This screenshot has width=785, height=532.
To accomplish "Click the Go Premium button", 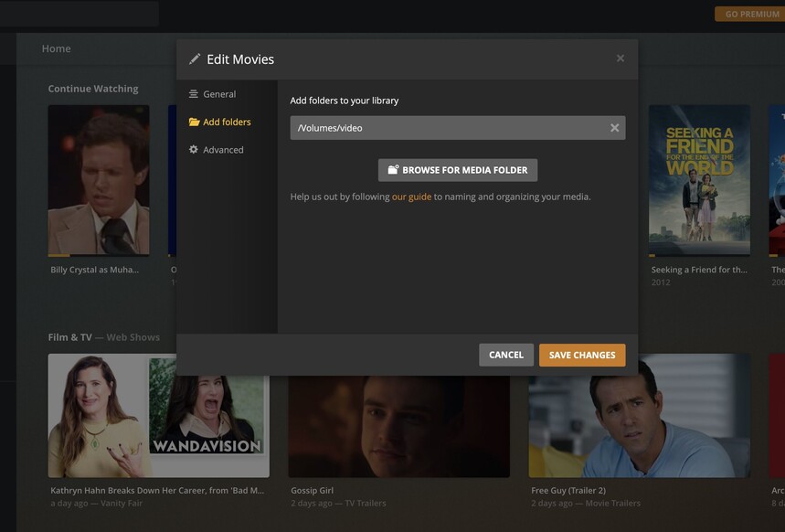I will coord(750,14).
